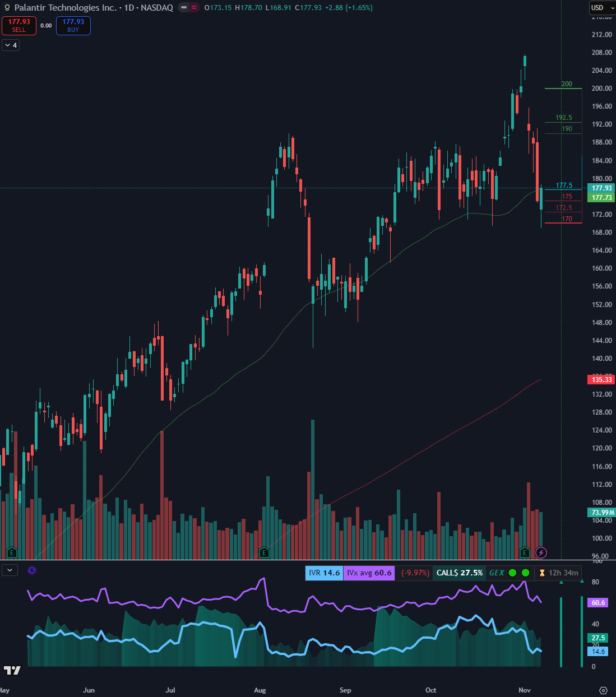616x697 pixels.
Task: Open chart settings hexagon gear icon
Action: [x=603, y=690]
